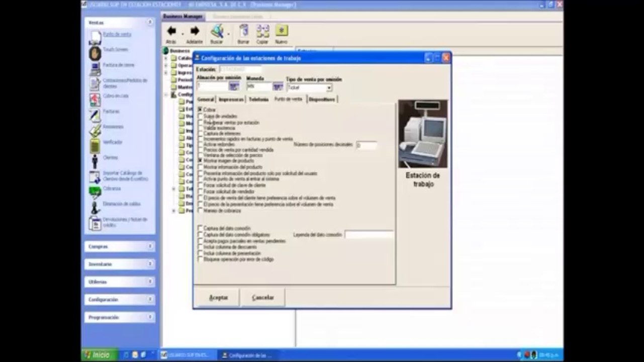Enable Bloquear operación por error de código
Screen dimensions: 644x362
pos(201,259)
